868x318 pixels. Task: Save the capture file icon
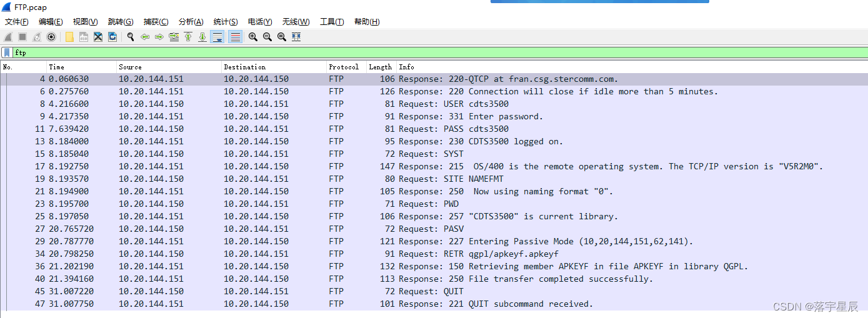coord(84,37)
